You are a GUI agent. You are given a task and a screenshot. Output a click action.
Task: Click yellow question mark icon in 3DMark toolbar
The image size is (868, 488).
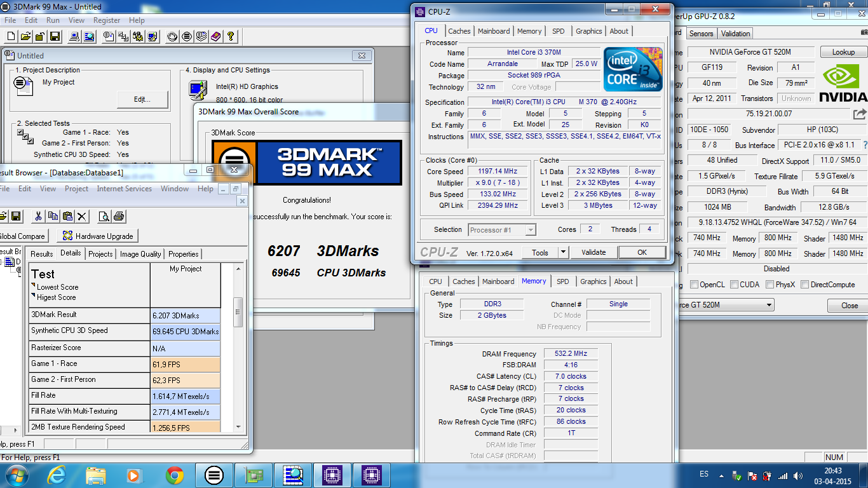pyautogui.click(x=231, y=37)
